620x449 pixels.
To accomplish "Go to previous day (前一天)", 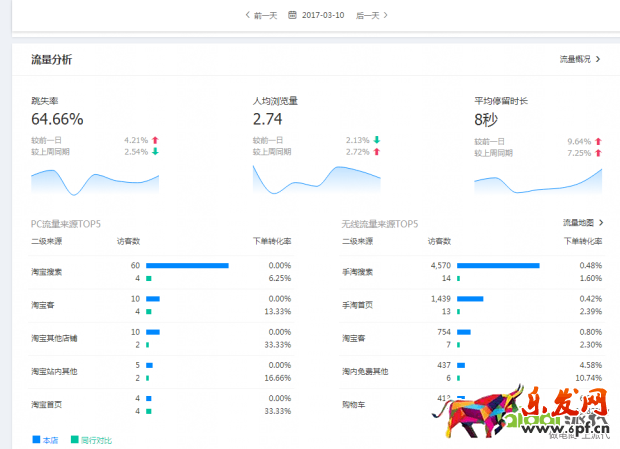I will [x=261, y=15].
